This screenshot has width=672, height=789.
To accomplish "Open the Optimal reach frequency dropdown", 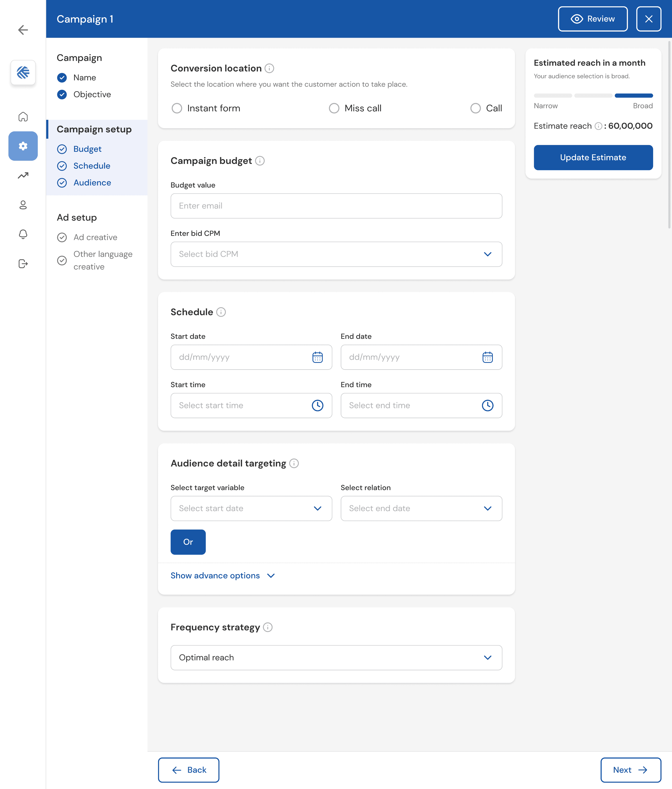I will click(336, 658).
